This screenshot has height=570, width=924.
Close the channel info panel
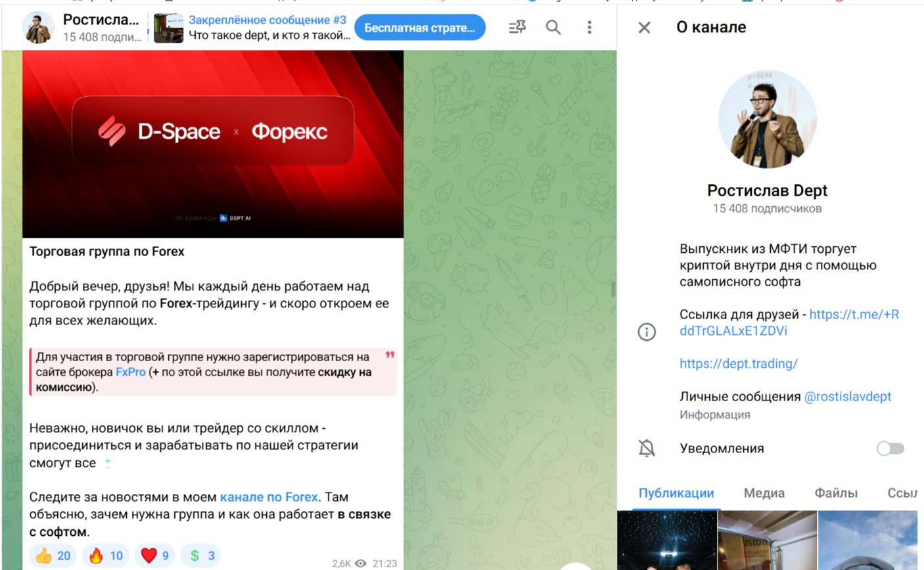(645, 28)
